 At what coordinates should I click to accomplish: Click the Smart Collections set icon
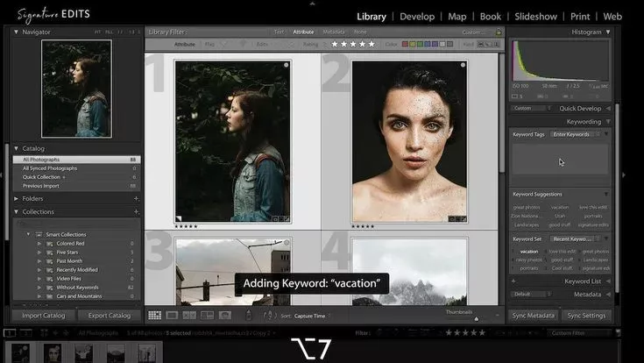39,234
